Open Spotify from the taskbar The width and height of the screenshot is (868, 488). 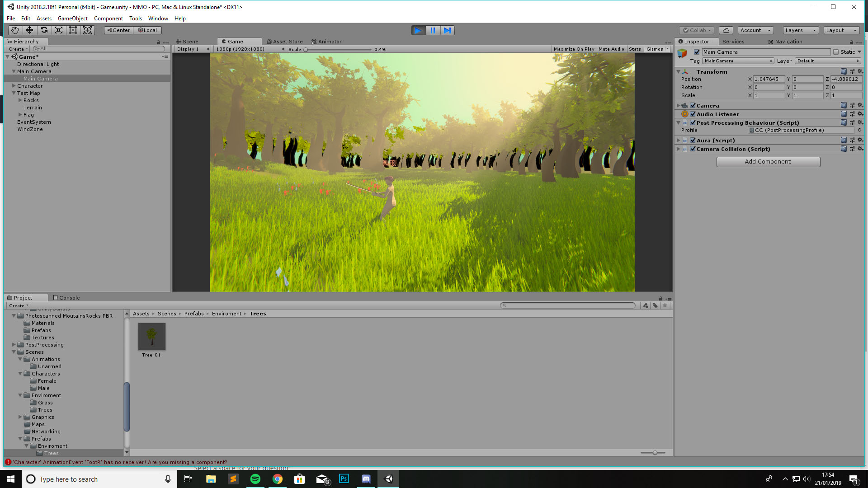[x=255, y=479]
